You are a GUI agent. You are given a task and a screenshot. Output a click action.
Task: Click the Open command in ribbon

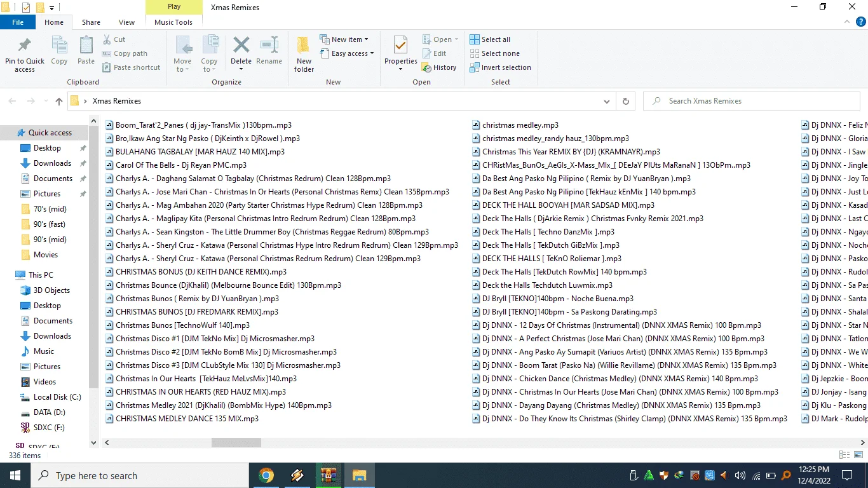(440, 39)
